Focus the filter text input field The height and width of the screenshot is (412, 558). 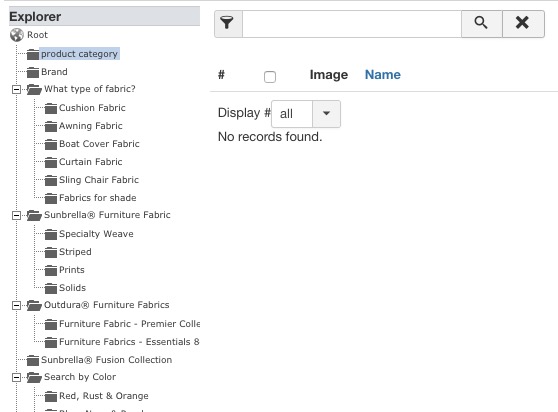click(352, 24)
